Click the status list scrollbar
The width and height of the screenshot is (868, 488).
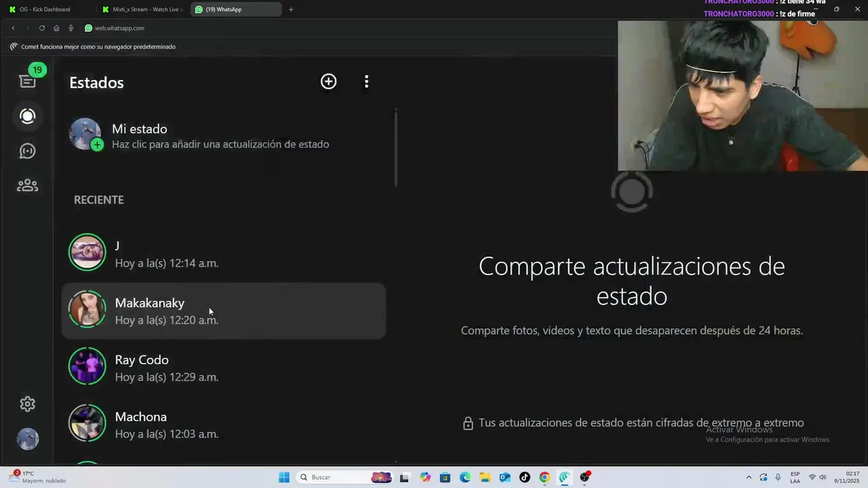396,148
